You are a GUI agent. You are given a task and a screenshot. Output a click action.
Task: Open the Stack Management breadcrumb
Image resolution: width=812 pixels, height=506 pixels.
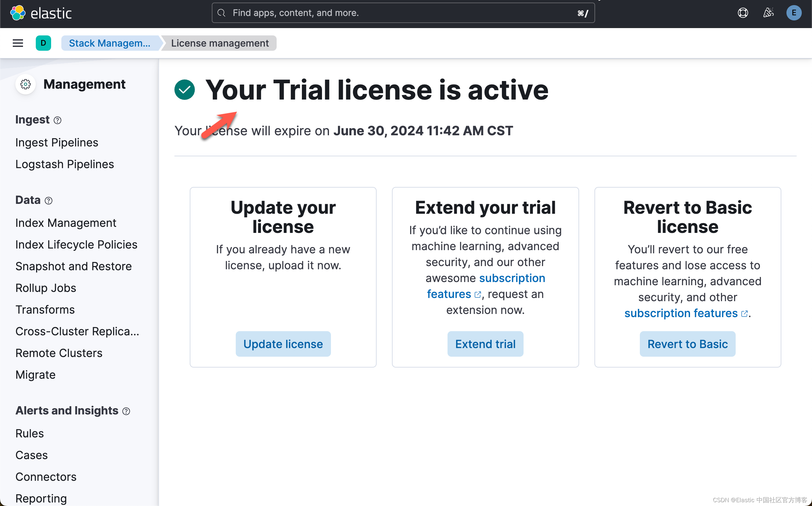click(x=110, y=43)
